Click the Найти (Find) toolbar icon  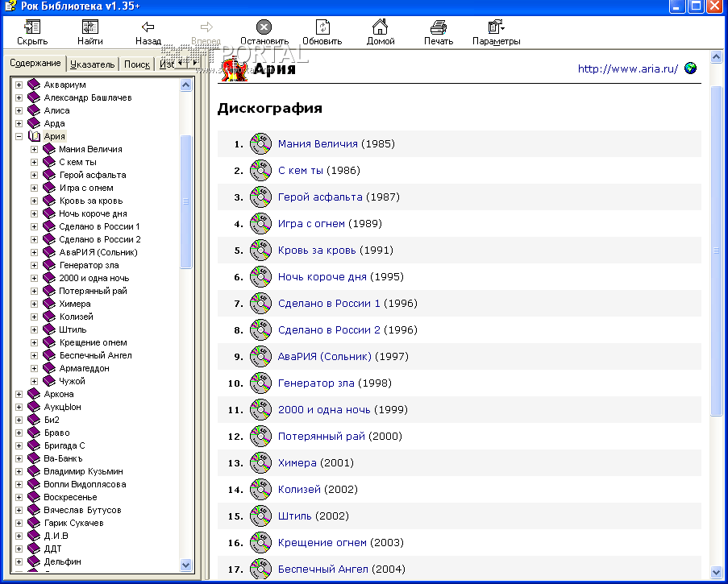click(90, 27)
